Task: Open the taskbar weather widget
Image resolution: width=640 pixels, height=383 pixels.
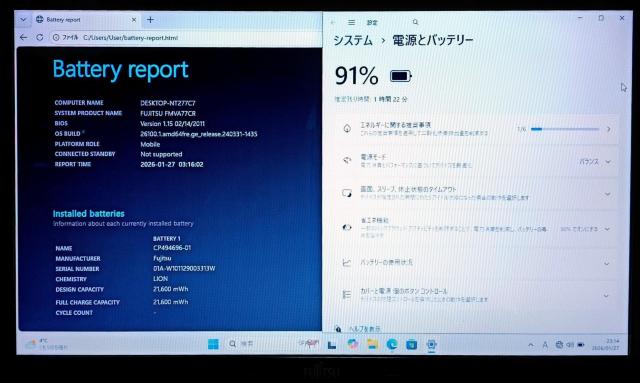Action: (46, 344)
